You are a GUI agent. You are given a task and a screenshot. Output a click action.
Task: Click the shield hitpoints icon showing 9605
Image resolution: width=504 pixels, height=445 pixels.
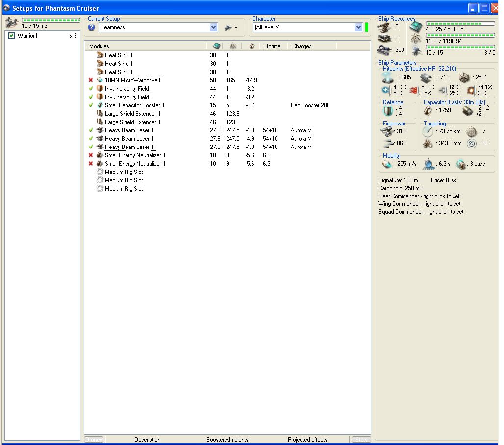tap(388, 77)
